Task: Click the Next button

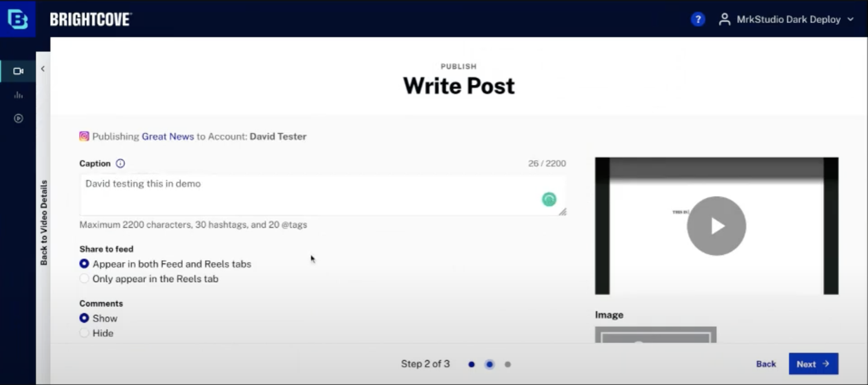Action: coord(813,364)
